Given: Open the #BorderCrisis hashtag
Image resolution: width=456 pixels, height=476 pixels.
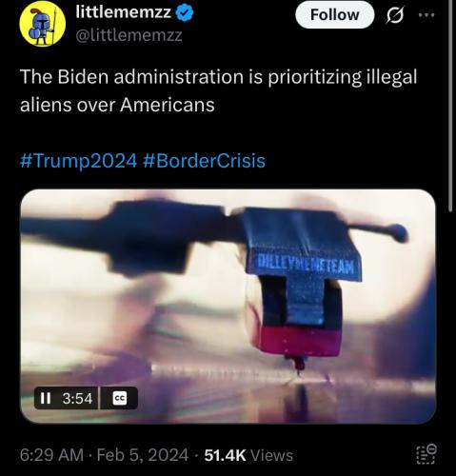Looking at the screenshot, I should click(204, 161).
